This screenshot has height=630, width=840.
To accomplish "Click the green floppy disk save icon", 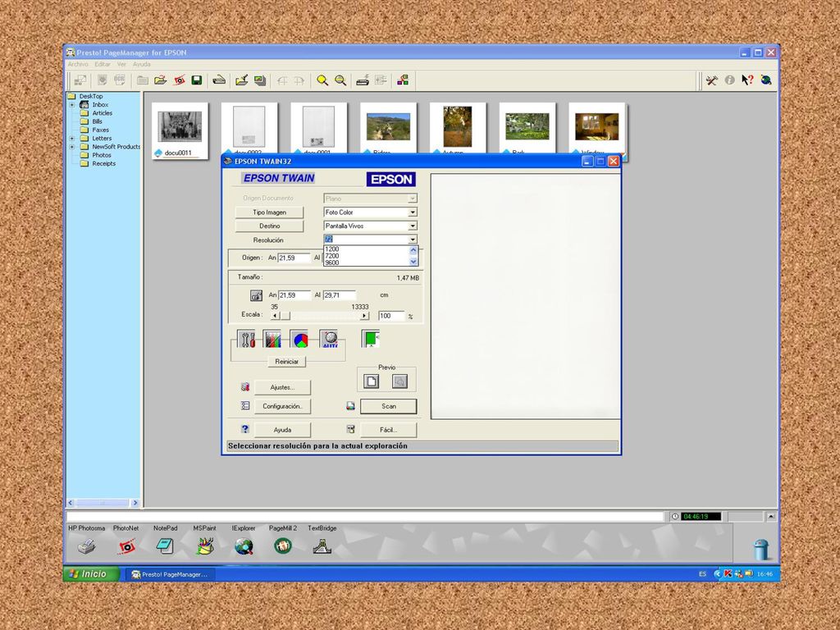I will [x=197, y=80].
